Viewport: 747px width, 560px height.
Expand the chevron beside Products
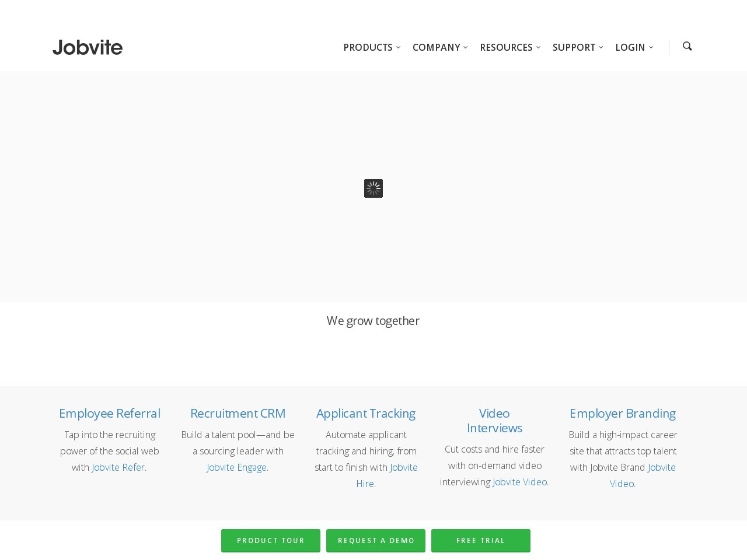pos(399,47)
